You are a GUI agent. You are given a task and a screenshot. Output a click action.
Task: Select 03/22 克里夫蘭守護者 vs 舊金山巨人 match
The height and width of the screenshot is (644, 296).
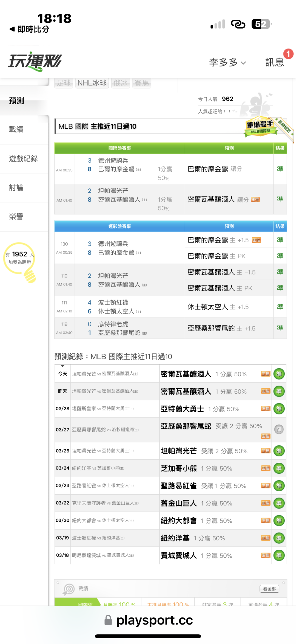(105, 503)
